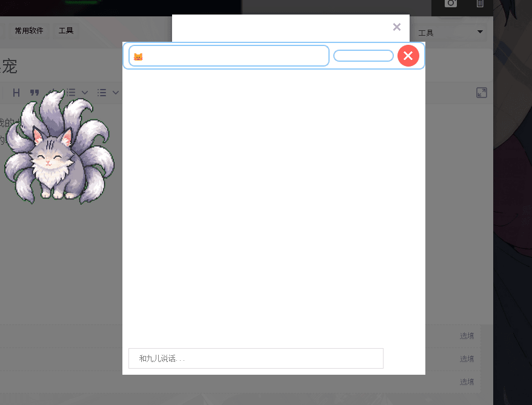The width and height of the screenshot is (532, 405).
Task: Dismiss the white panel using the grey X
Action: point(397,27)
